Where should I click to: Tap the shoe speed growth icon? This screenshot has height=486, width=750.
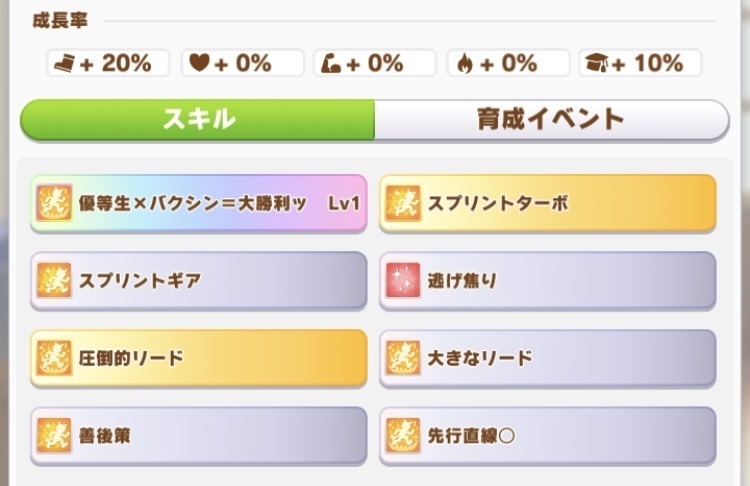[65, 63]
